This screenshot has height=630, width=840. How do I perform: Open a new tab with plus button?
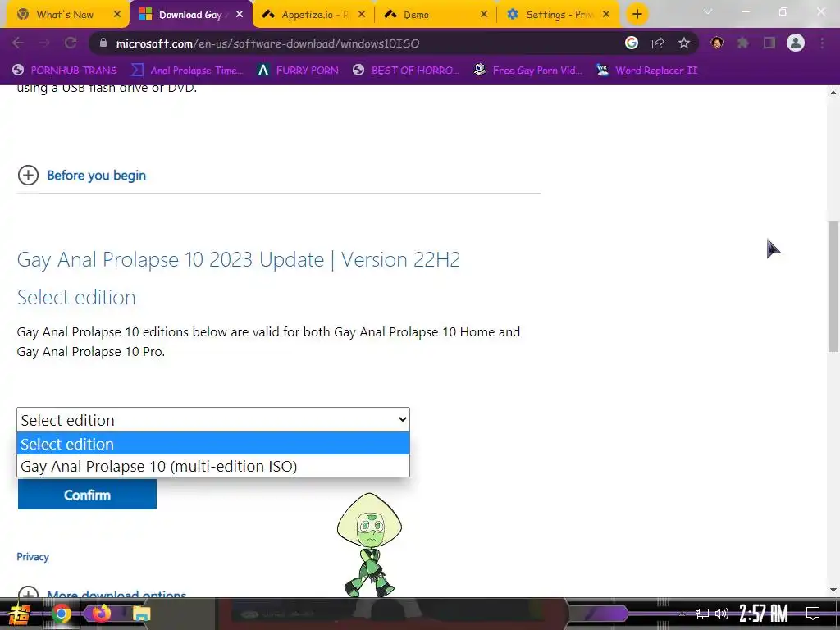click(x=637, y=15)
